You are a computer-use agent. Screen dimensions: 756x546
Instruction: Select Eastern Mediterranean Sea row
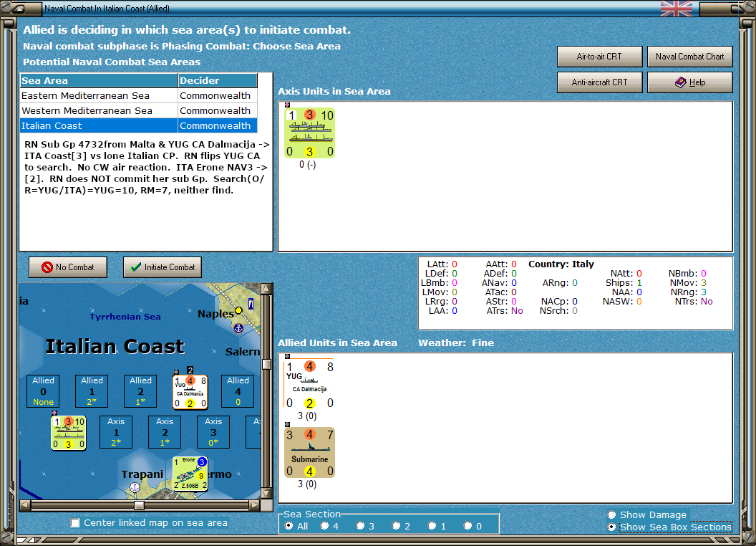[x=138, y=95]
